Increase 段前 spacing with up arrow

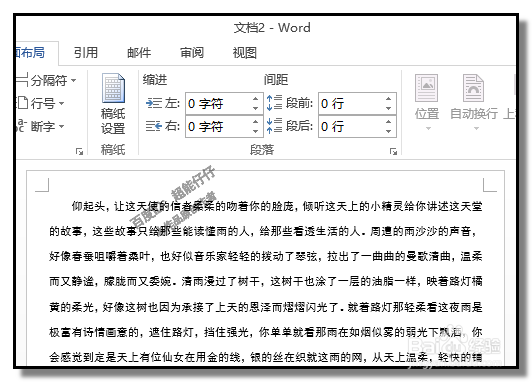(389, 99)
